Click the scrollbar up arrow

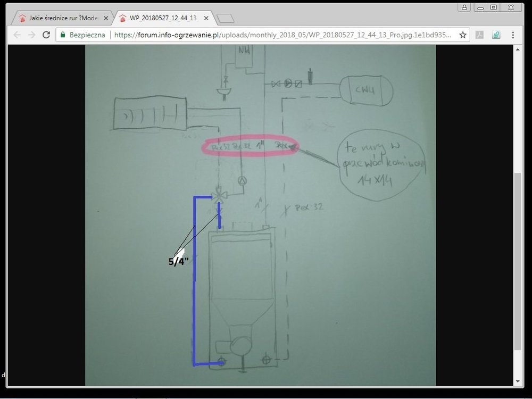[x=518, y=49]
